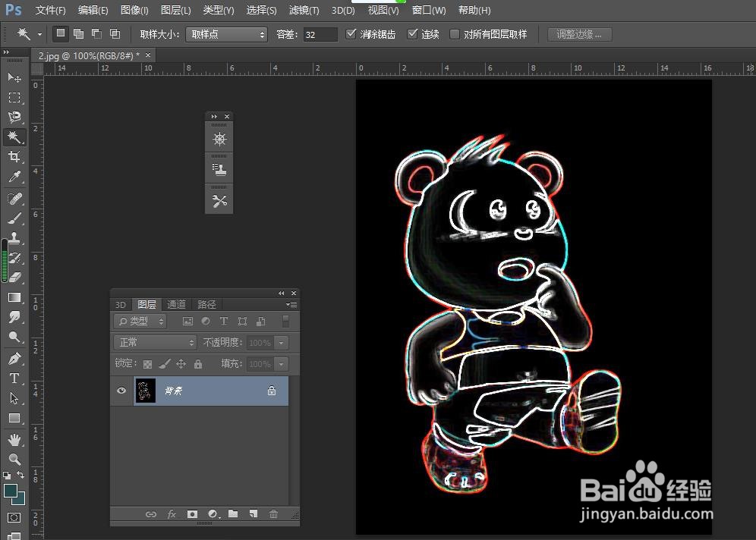
Task: Delete layer with trash icon
Action: pos(273,514)
